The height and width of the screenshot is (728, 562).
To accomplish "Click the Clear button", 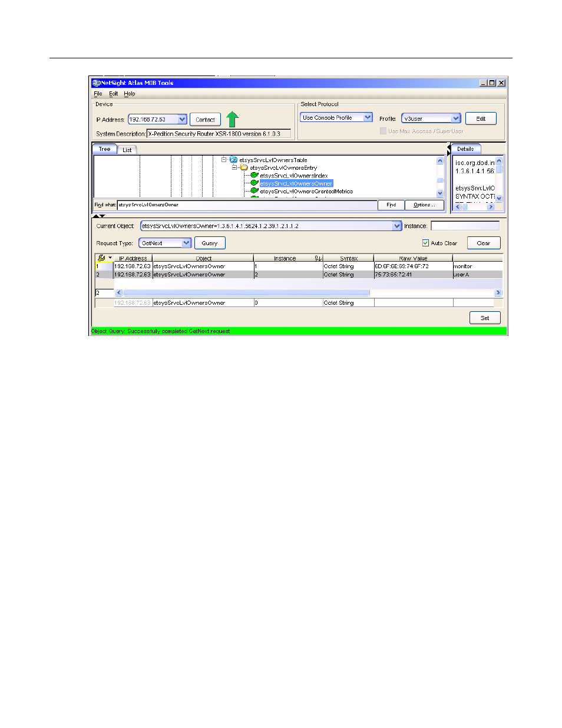I will click(484, 243).
